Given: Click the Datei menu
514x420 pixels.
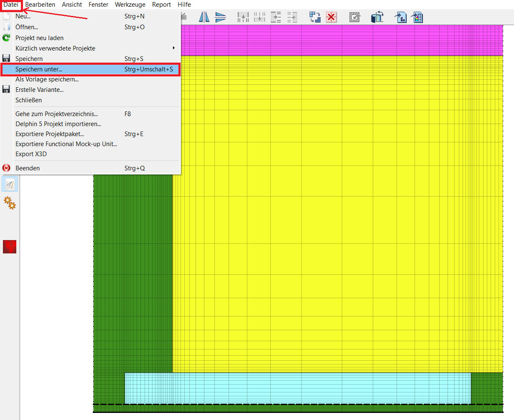Looking at the screenshot, I should point(11,5).
